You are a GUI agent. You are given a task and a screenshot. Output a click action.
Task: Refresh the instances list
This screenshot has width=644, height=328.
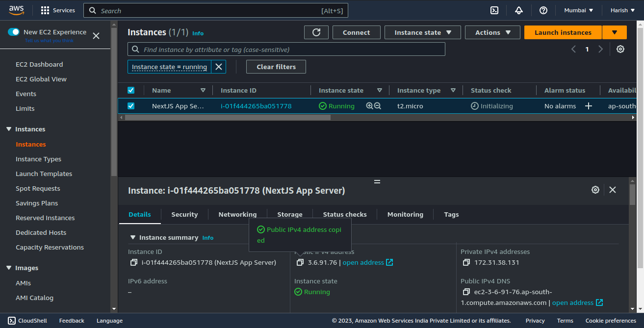316,32
